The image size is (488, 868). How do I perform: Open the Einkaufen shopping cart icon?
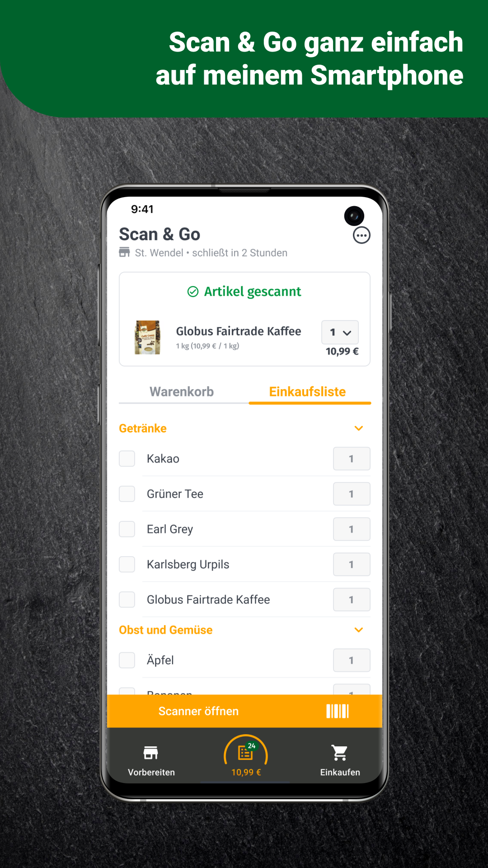(340, 753)
